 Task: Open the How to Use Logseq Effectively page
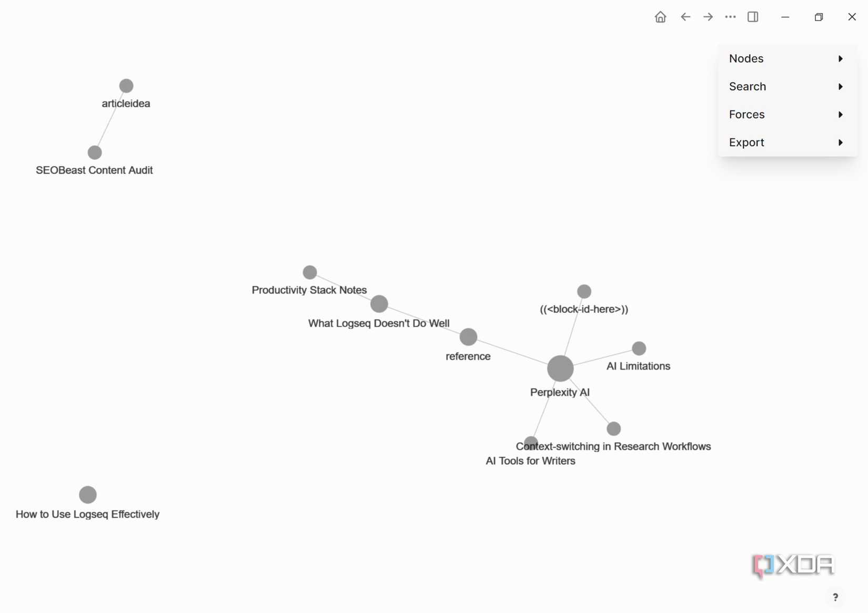87,494
